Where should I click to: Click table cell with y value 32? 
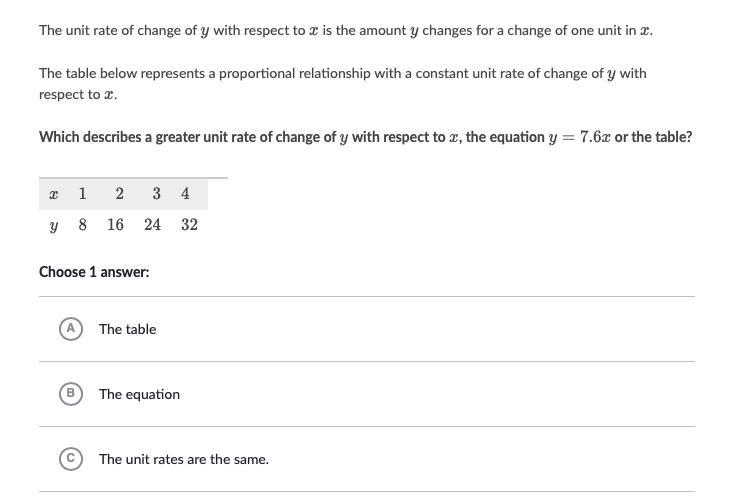(x=189, y=225)
